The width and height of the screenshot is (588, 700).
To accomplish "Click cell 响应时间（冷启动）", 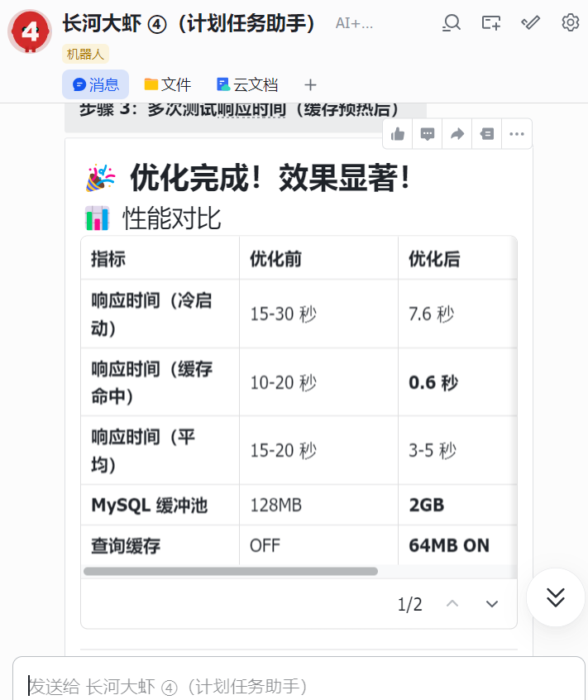I will (x=160, y=314).
